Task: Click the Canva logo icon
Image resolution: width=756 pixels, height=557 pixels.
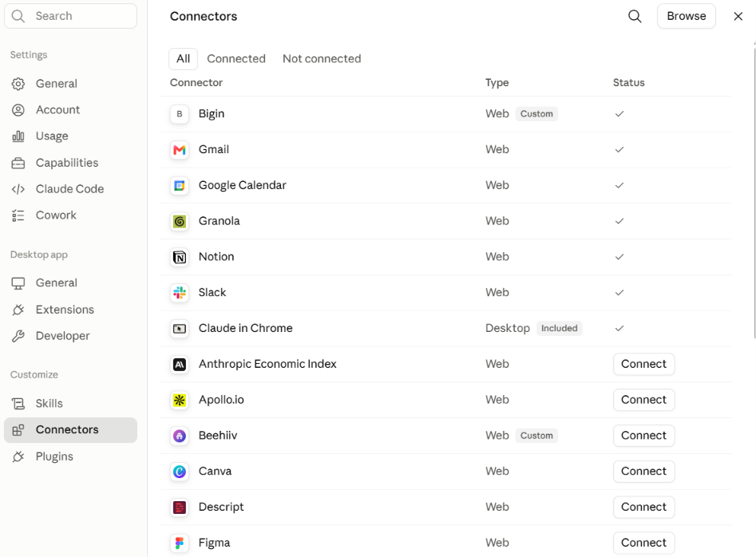Action: tap(180, 472)
